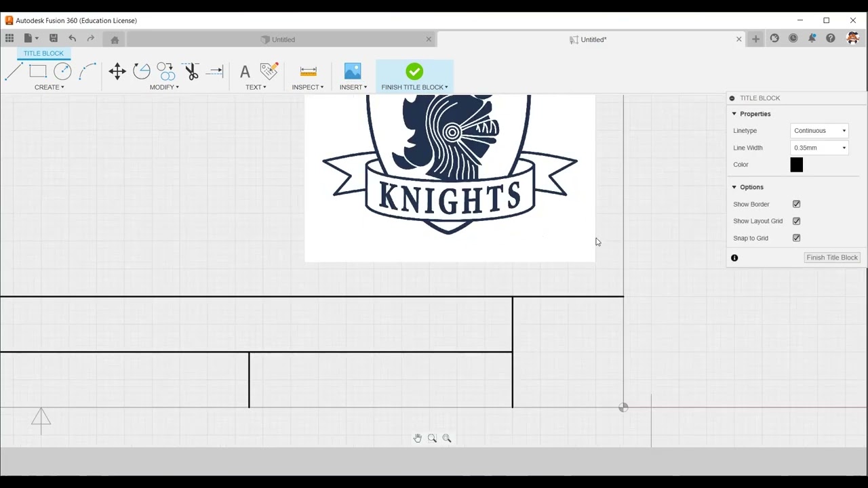Click the Insert Image icon
Screen dimensions: 868x488
[353, 71]
